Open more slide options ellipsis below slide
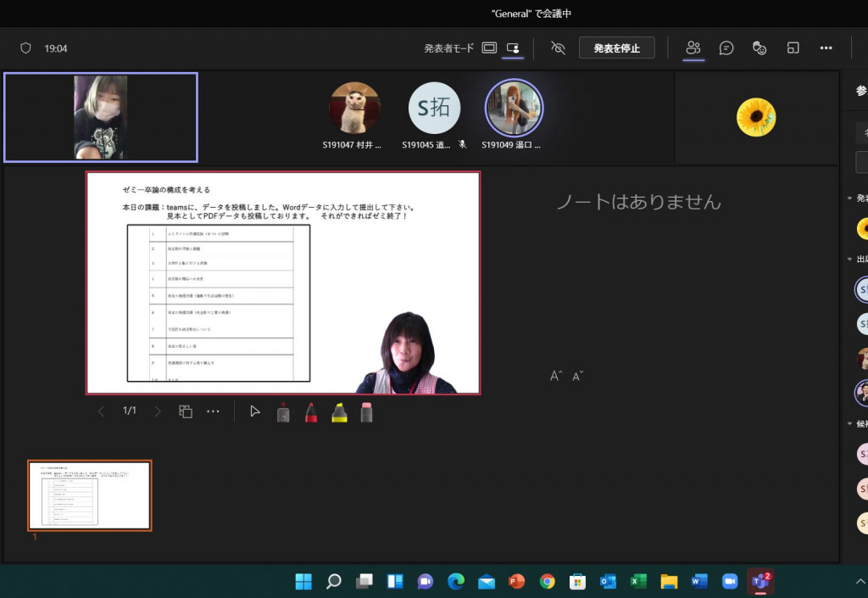This screenshot has height=598, width=868. 213,411
